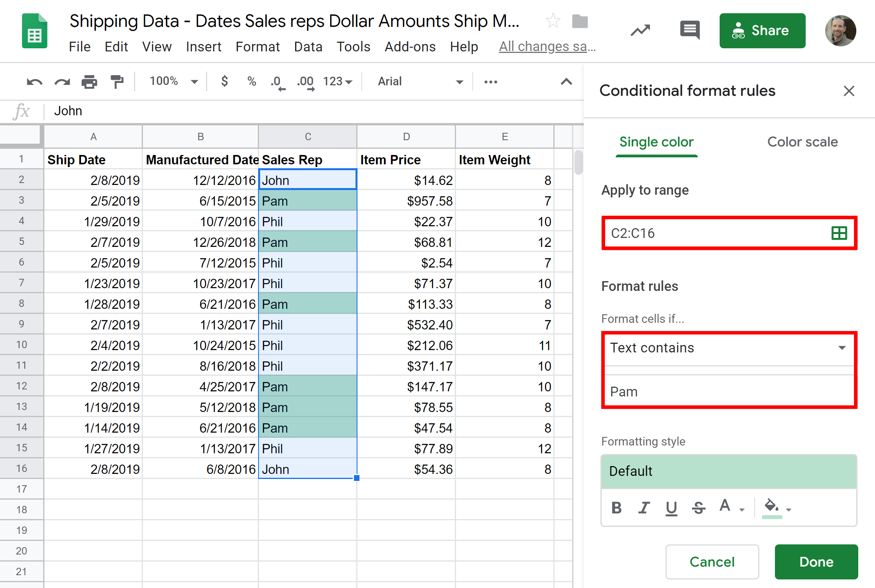Toggle italic in formatting style
The image size is (875, 588).
(644, 508)
